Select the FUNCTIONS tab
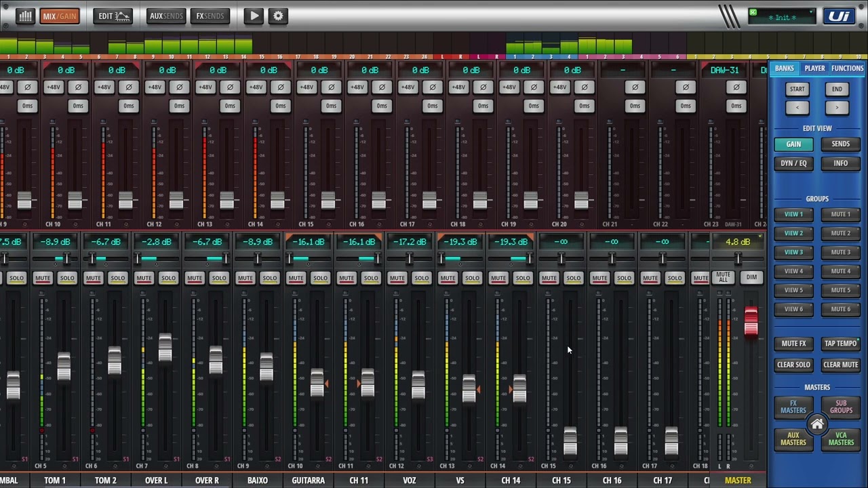 click(x=848, y=68)
